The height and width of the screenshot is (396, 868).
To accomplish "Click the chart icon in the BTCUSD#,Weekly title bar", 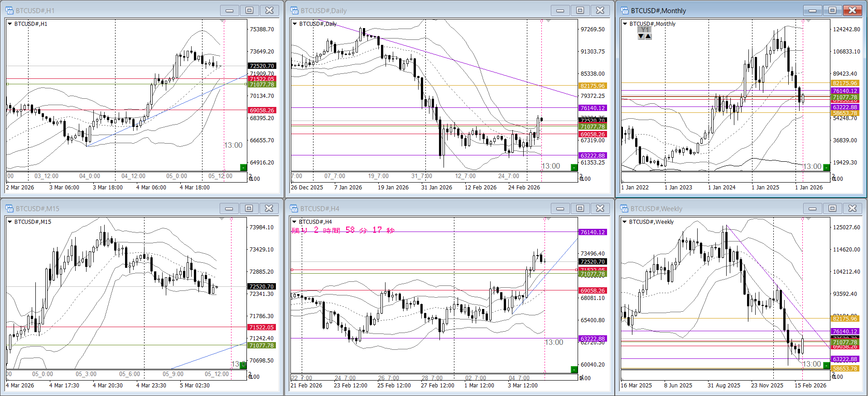I will click(625, 208).
